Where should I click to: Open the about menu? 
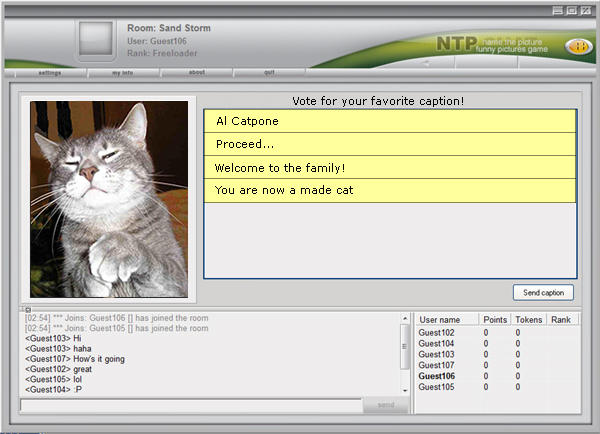pyautogui.click(x=197, y=72)
